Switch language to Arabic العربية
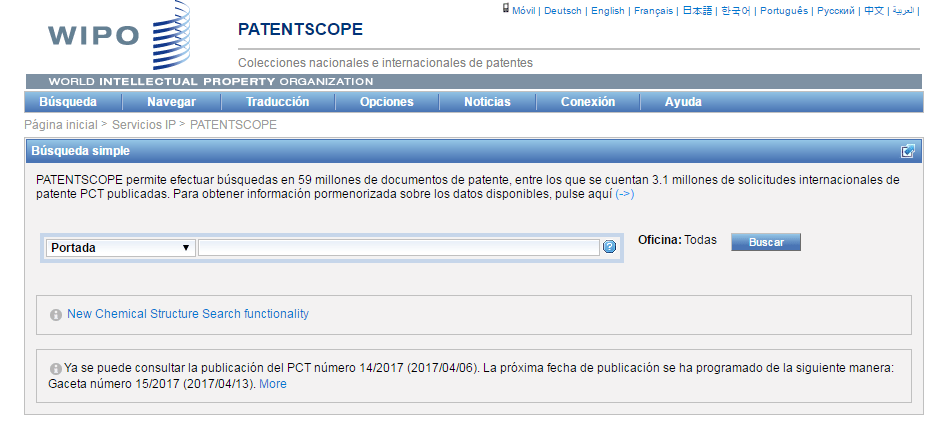The image size is (942, 430). tap(903, 11)
